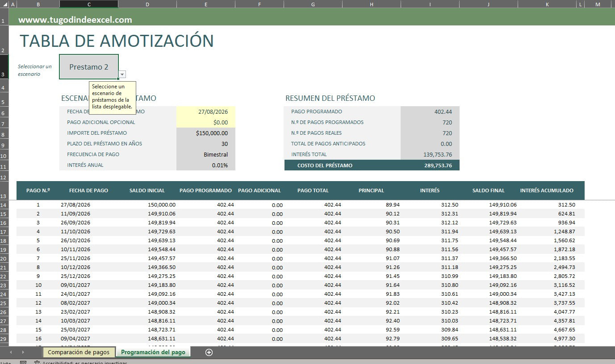Select column E header

pos(206,4)
